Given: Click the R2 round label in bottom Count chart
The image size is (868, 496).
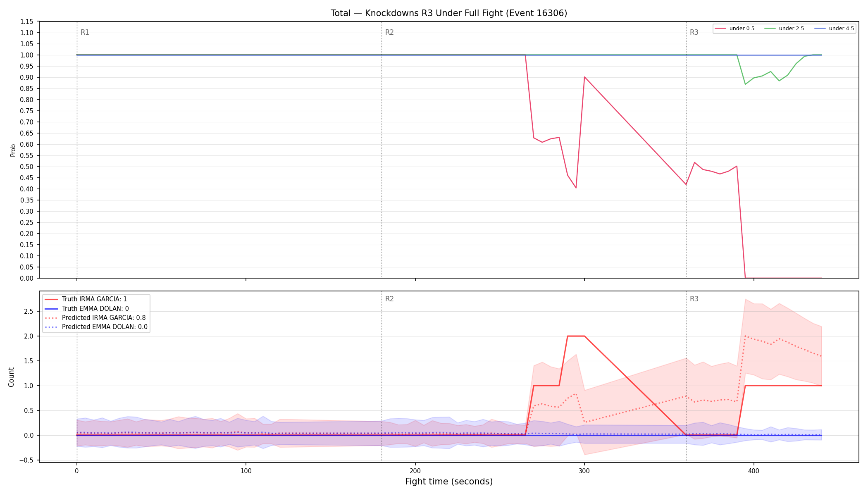Looking at the screenshot, I should [389, 299].
